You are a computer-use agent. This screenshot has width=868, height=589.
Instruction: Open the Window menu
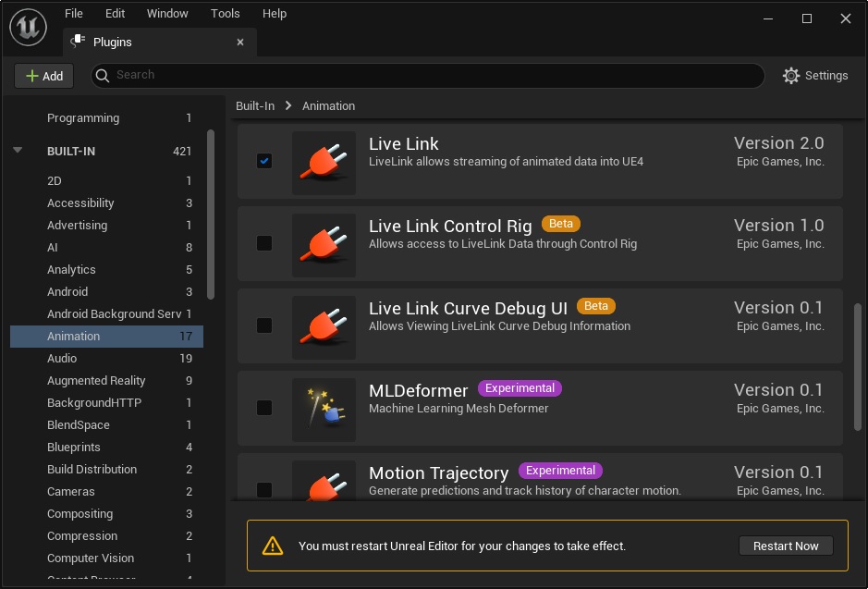[166, 14]
